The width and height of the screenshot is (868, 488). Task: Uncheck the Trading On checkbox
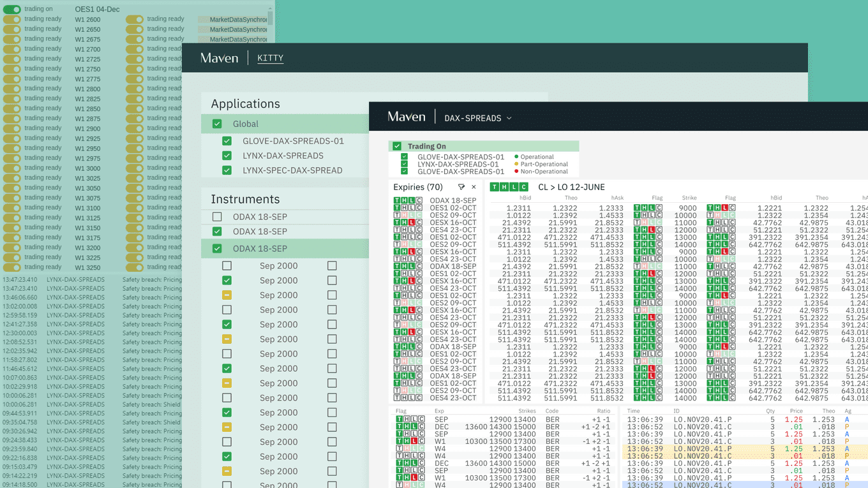[397, 146]
